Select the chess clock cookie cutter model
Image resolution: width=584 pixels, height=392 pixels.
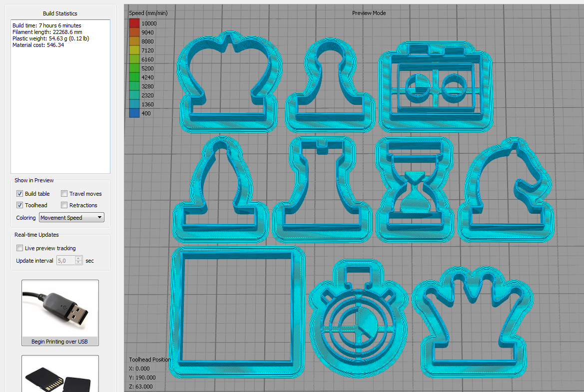[436, 86]
